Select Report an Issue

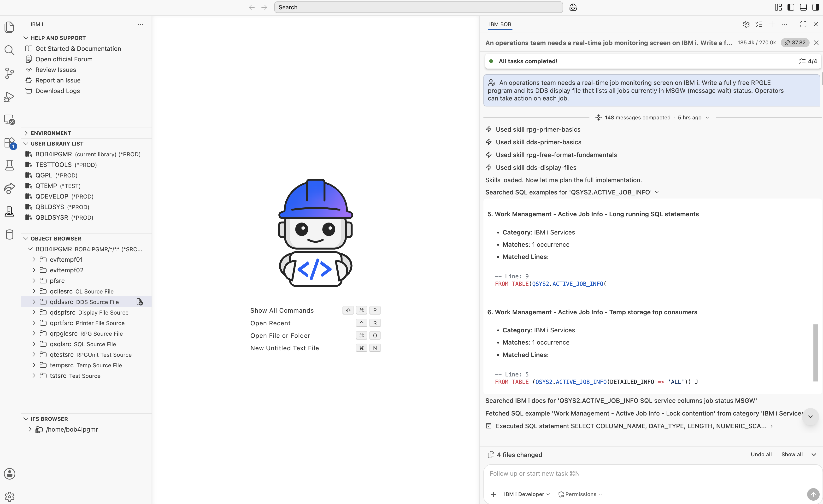(x=58, y=80)
